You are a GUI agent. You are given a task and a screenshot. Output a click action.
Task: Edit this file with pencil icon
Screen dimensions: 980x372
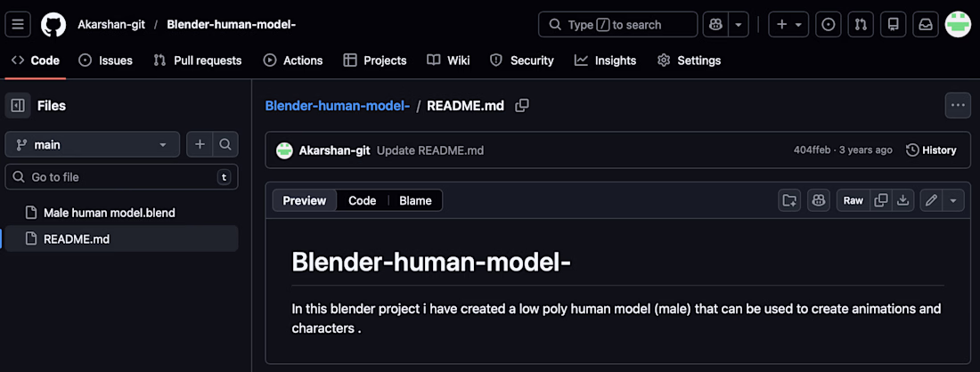coord(931,200)
